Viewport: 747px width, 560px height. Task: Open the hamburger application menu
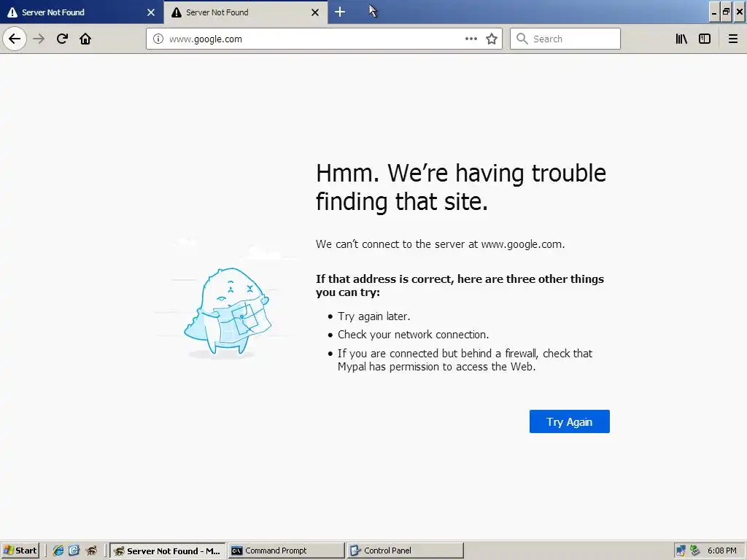coord(733,39)
